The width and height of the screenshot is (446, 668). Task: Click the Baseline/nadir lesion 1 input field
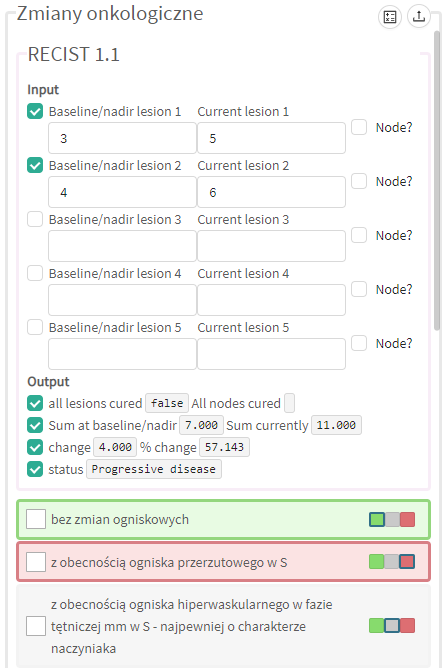(122, 138)
